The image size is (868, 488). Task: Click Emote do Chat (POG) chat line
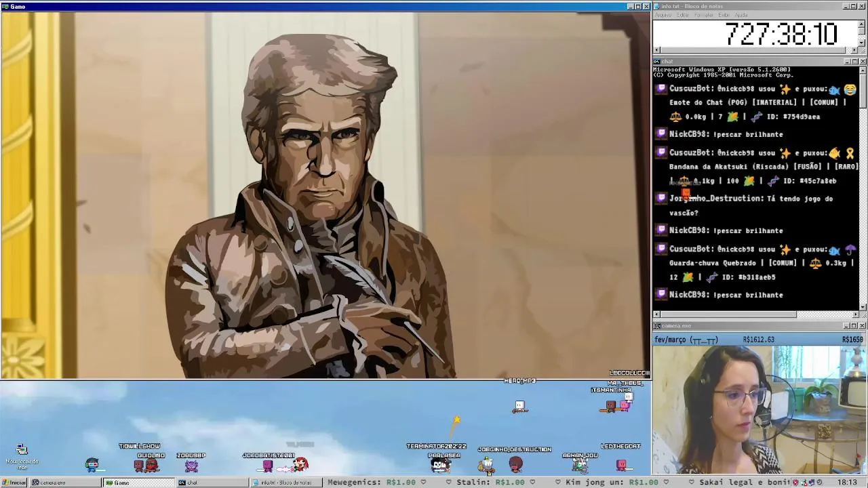click(757, 102)
